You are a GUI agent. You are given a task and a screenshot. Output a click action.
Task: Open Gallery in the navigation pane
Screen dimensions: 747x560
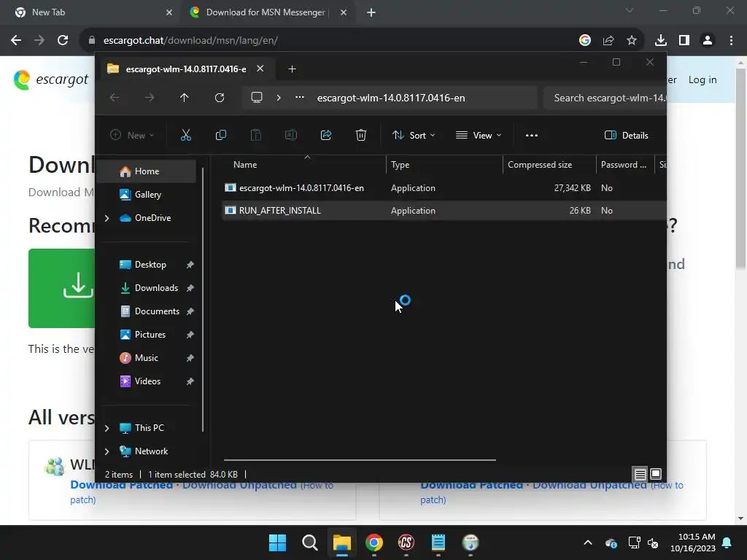(146, 195)
